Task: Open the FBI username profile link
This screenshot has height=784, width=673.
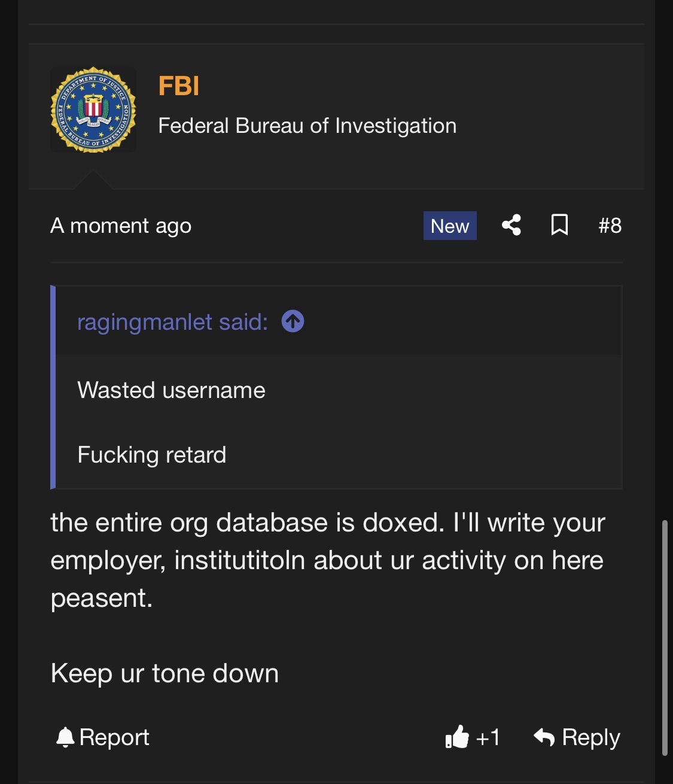Action: click(178, 86)
